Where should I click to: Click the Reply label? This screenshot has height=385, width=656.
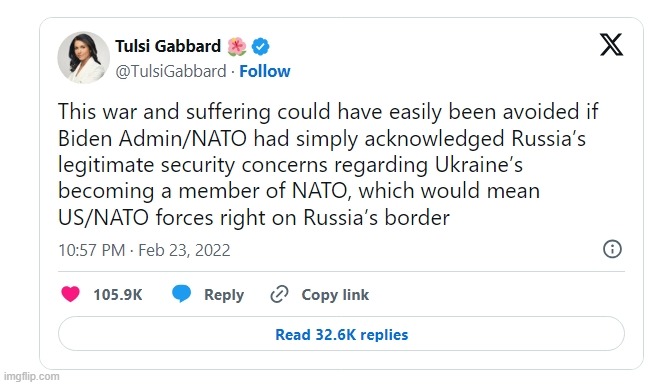(x=224, y=295)
